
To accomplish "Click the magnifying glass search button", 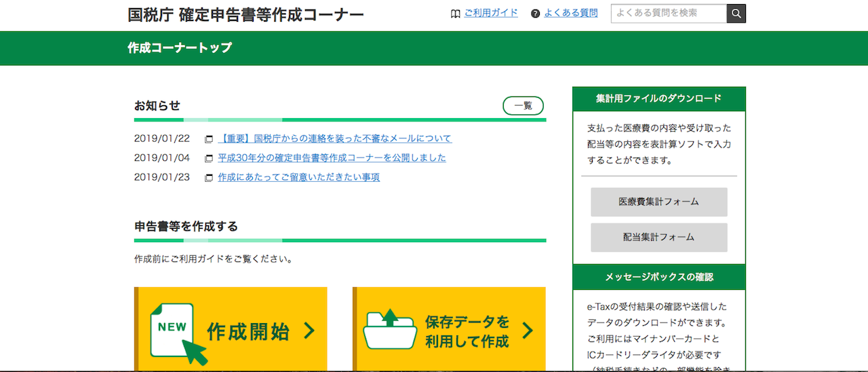I will click(736, 14).
